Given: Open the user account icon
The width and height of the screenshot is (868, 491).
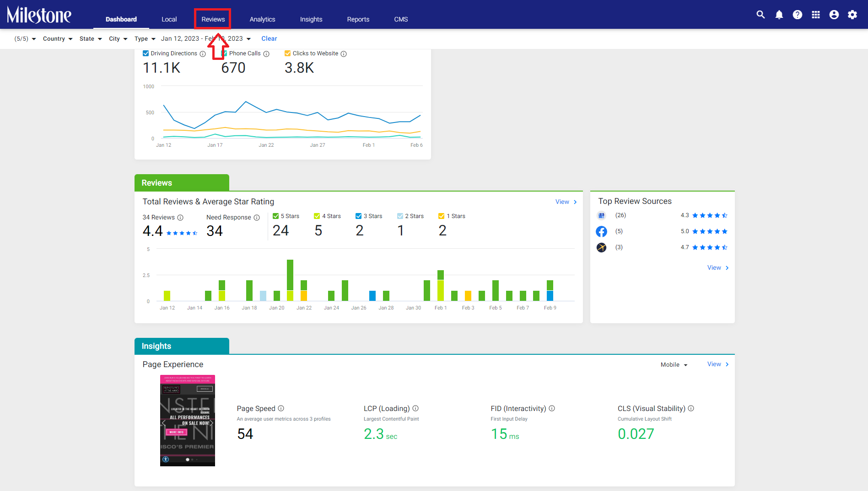Looking at the screenshot, I should point(834,15).
